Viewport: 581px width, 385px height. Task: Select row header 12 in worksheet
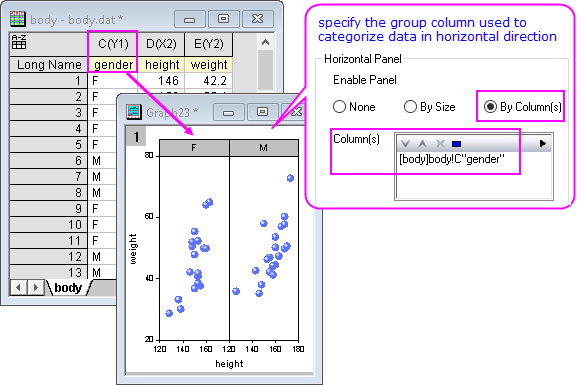point(49,257)
